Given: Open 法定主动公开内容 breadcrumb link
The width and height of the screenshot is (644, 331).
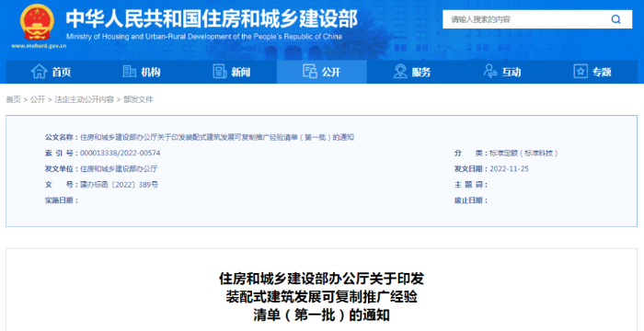Looking at the screenshot, I should [85, 99].
